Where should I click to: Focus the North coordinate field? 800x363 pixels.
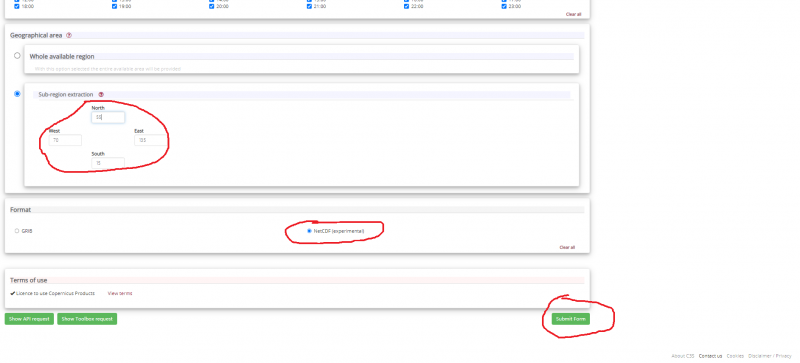[x=108, y=117]
